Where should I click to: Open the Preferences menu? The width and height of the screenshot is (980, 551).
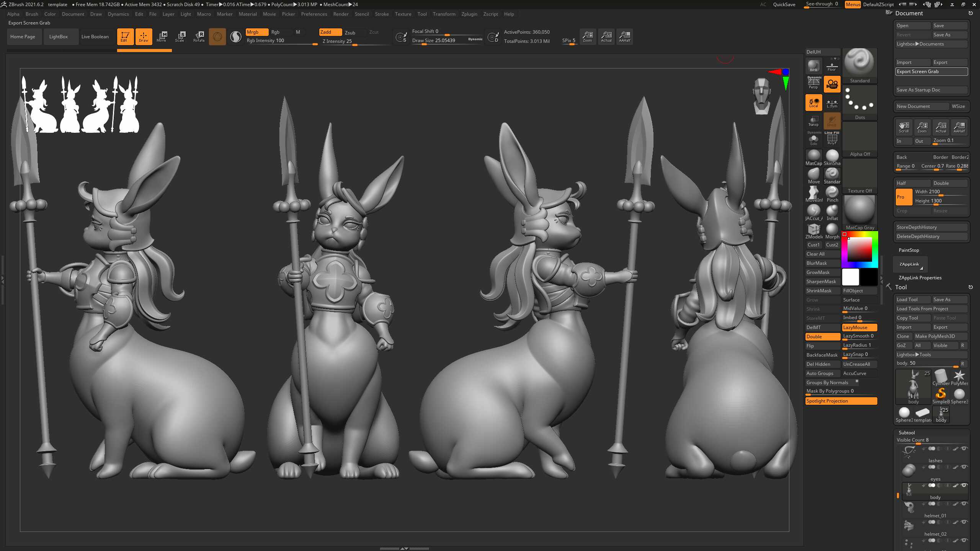pyautogui.click(x=314, y=14)
